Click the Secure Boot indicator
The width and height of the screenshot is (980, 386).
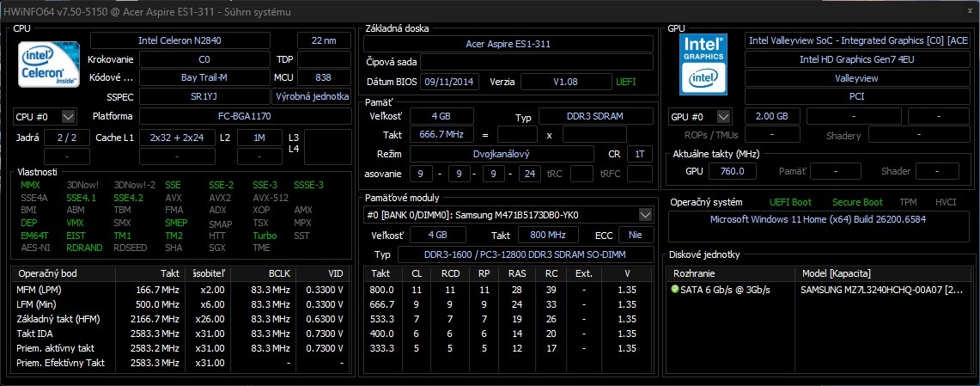856,202
